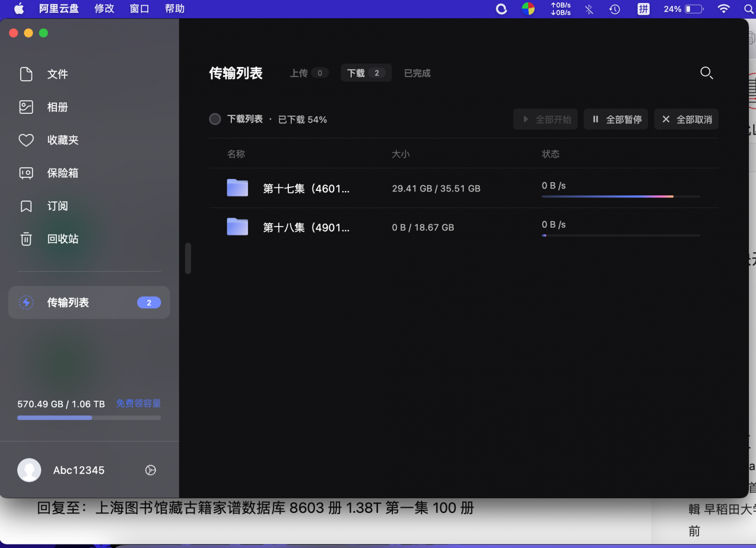Viewport: 756px width, 548px height.
Task: Open the 文件 files section icon
Action: (x=26, y=74)
